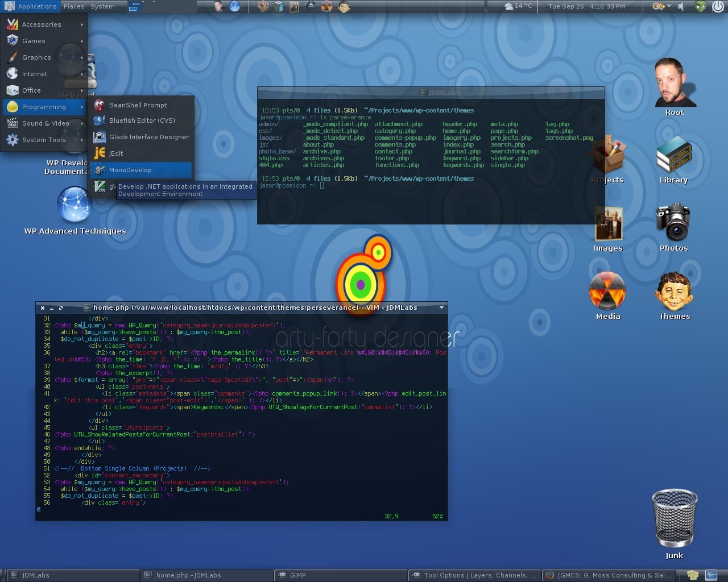Launch Bluefish Editor (CVS)
Image resolution: width=728 pixels, height=582 pixels.
141,120
